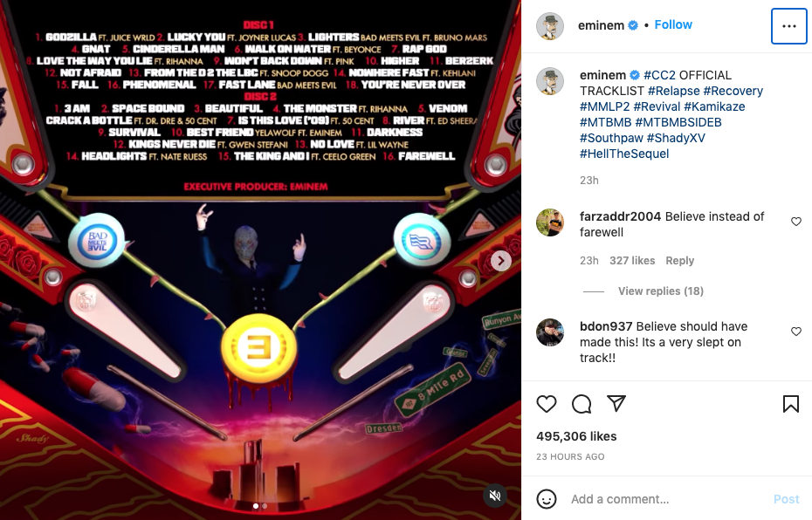Expand View replies (18)
The width and height of the screenshot is (812, 520).
tap(660, 291)
